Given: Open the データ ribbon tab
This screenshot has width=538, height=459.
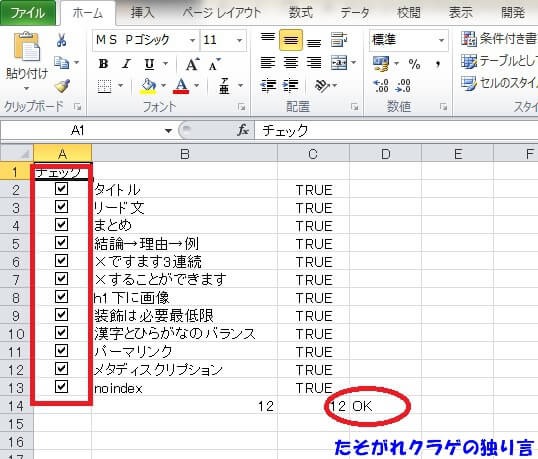Looking at the screenshot, I should [354, 13].
